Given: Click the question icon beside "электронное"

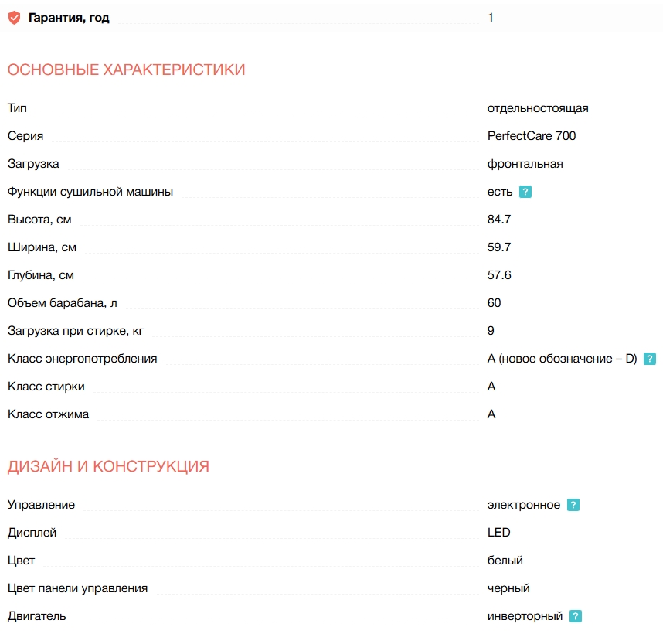Looking at the screenshot, I should point(573,505).
